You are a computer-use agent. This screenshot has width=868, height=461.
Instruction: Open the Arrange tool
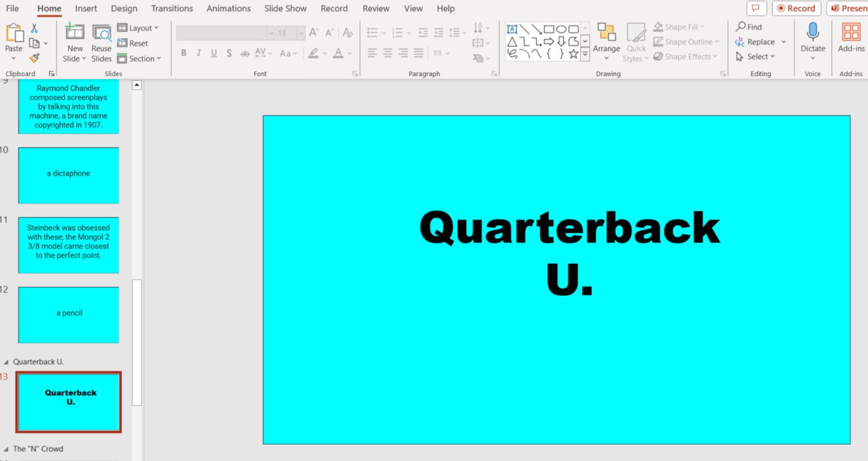point(606,41)
